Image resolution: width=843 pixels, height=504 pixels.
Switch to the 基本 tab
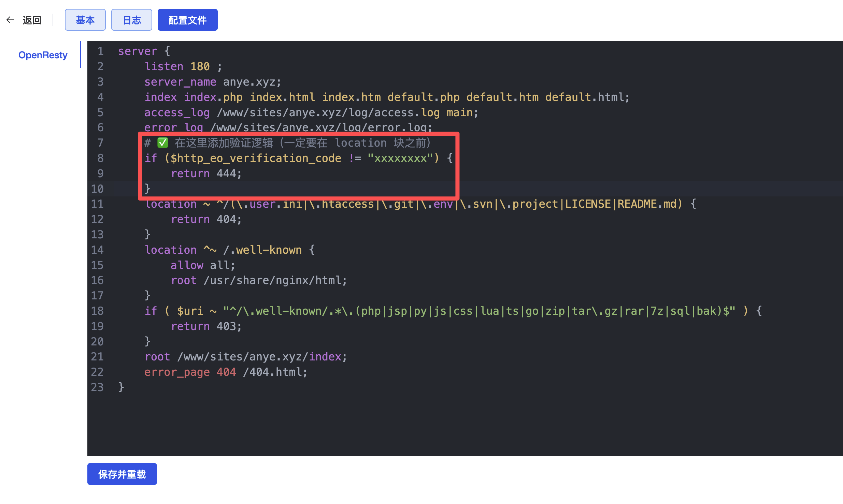tap(85, 20)
